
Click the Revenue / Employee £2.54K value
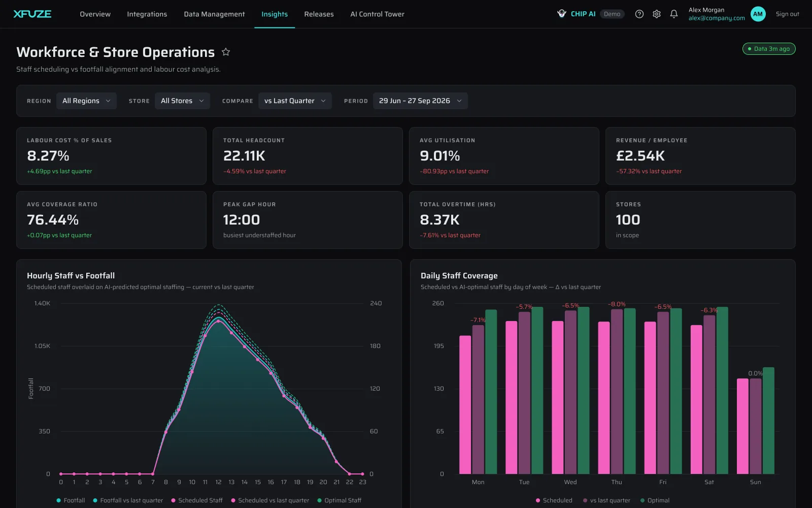pyautogui.click(x=640, y=156)
